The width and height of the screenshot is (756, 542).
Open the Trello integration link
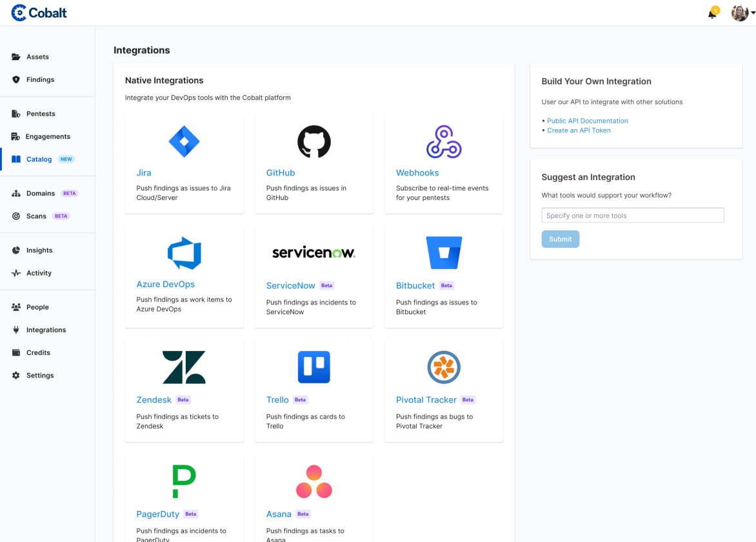point(277,400)
